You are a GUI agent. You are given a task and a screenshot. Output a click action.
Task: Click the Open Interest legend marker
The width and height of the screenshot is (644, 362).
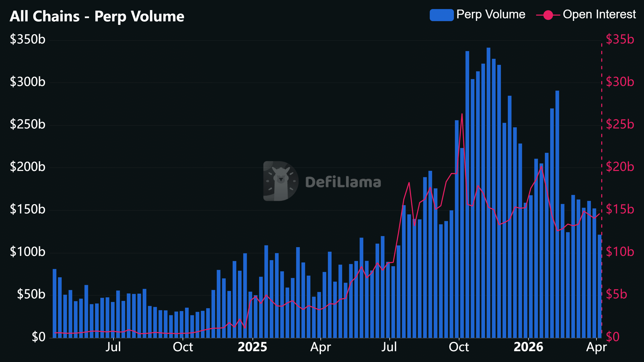tap(548, 15)
